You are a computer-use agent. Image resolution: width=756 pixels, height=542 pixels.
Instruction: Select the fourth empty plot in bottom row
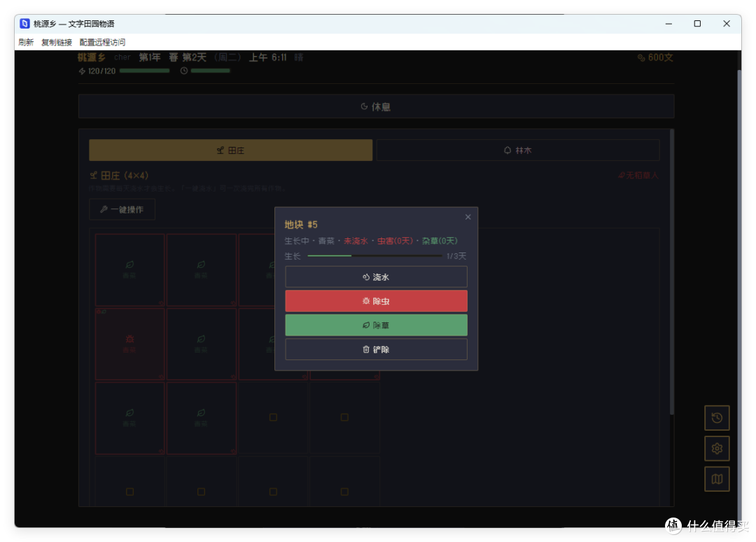[344, 482]
